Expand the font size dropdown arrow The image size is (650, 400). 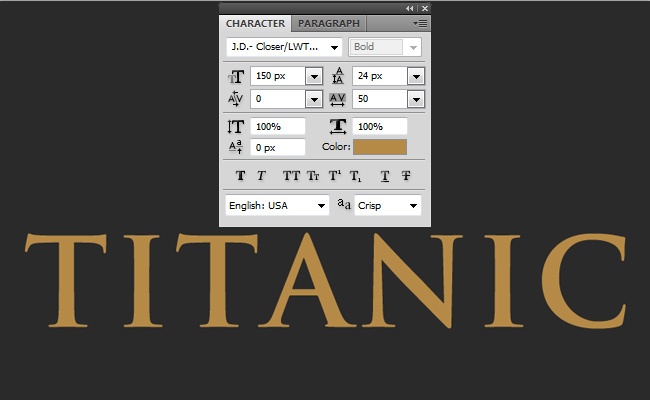click(x=314, y=76)
